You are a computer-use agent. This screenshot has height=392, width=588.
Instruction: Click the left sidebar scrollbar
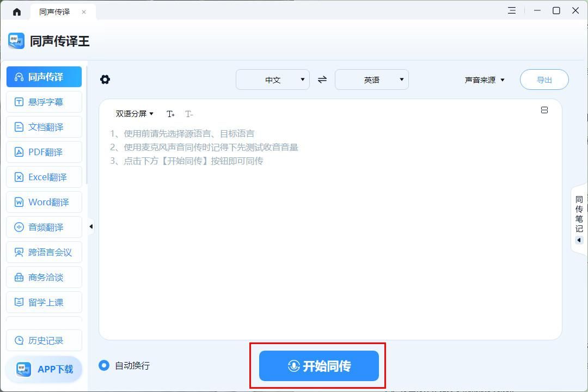86,126
